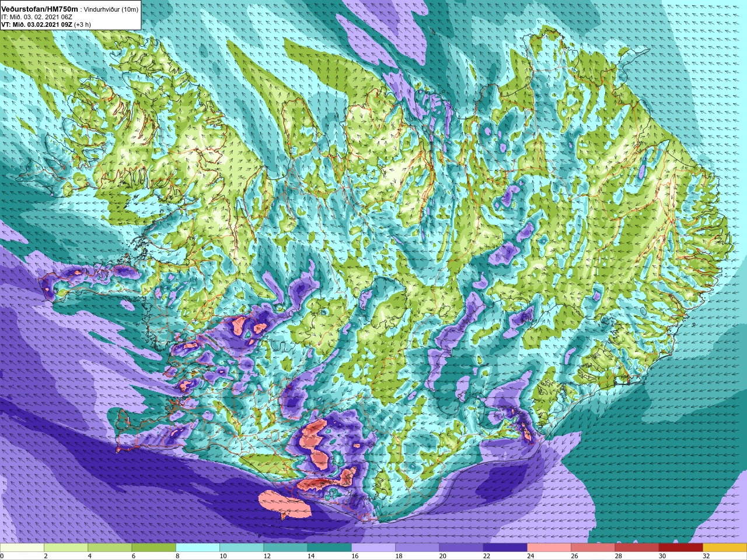Select the green 4–6 legend swatch
Screen dimensions: 747x560
click(x=110, y=548)
